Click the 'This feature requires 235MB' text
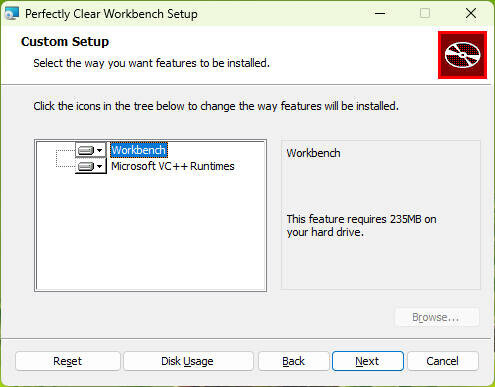The height and width of the screenshot is (387, 495). (362, 226)
